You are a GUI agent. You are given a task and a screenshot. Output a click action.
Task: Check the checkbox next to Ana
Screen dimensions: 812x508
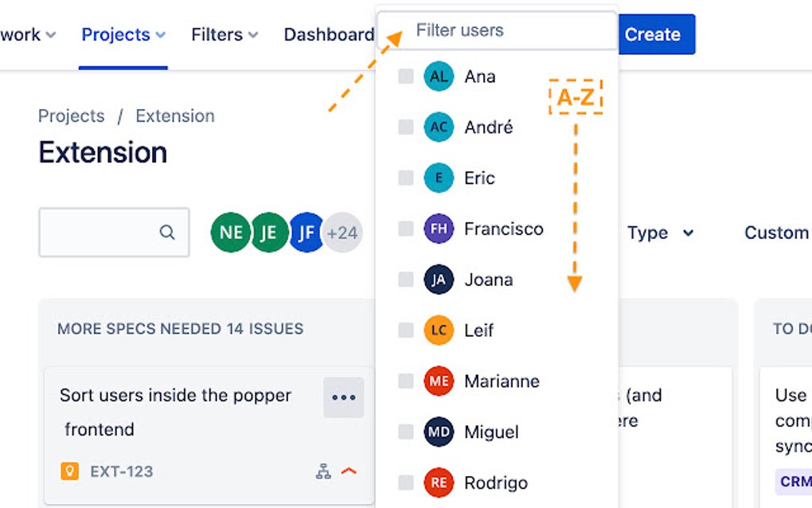click(x=405, y=76)
